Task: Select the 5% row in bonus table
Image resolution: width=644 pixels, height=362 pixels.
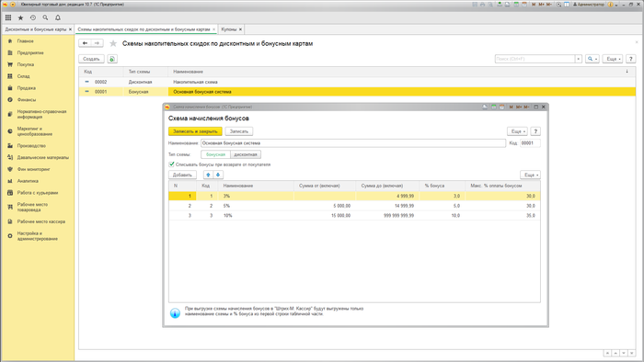Action: [x=354, y=206]
